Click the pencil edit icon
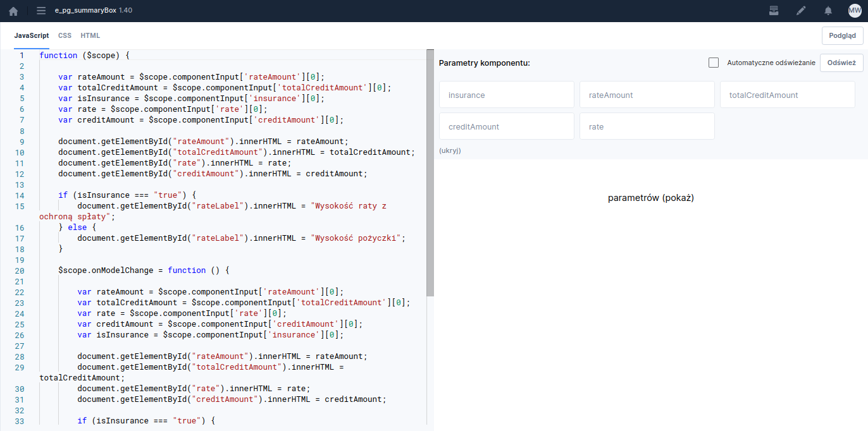Image resolution: width=868 pixels, height=431 pixels. click(801, 11)
